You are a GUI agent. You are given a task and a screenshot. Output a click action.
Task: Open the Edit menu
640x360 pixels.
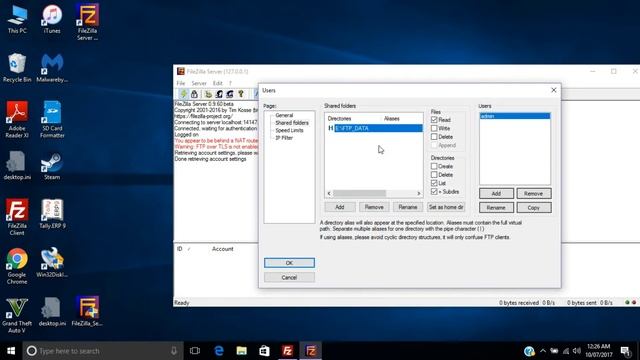click(218, 83)
